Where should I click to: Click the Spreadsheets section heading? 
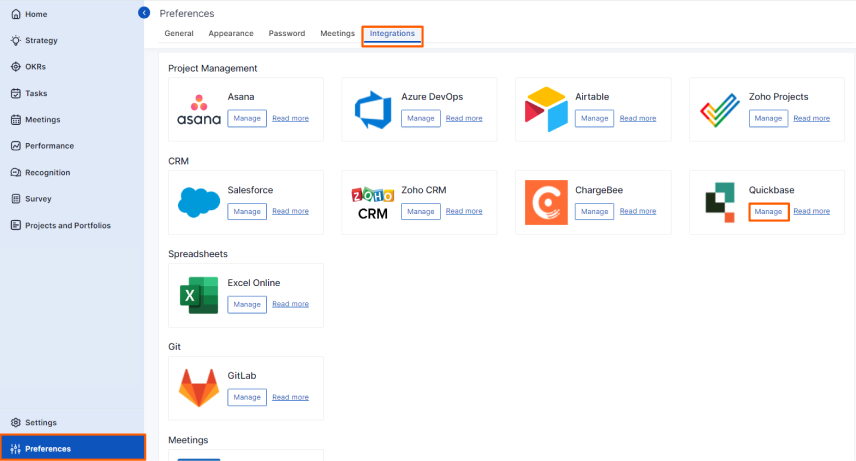coord(198,254)
